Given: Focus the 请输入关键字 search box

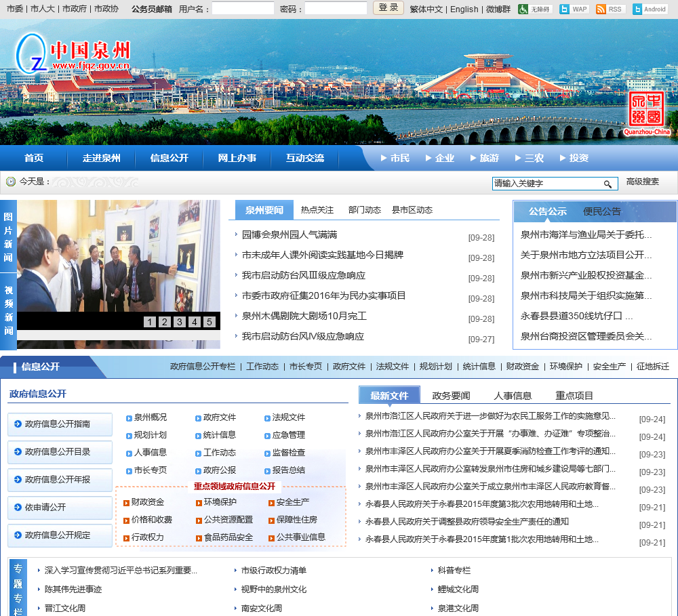Looking at the screenshot, I should tap(547, 184).
